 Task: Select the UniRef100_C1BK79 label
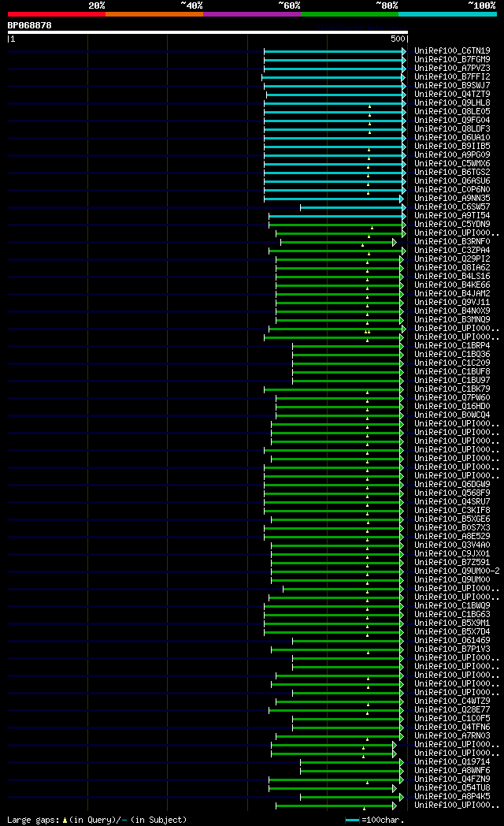click(x=452, y=389)
